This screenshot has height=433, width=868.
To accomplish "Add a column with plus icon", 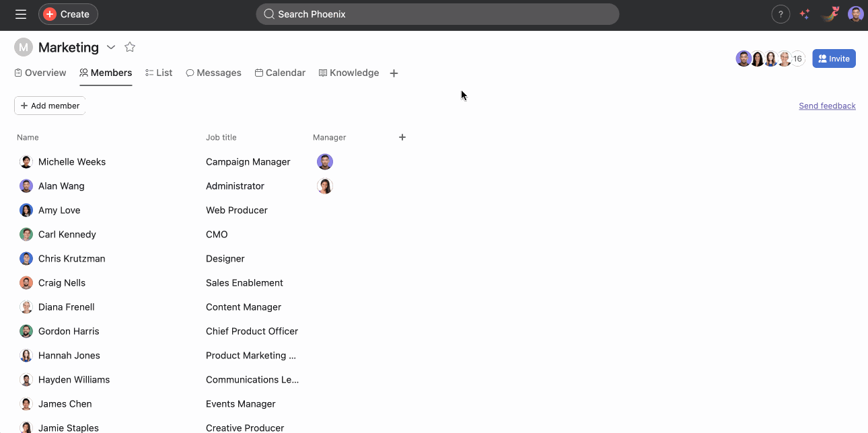I will coord(402,137).
